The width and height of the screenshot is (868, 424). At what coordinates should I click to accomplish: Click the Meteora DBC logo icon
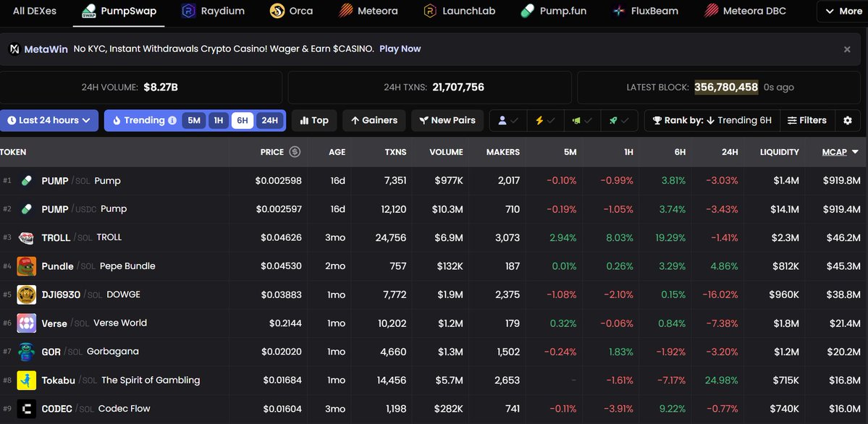[x=712, y=11]
